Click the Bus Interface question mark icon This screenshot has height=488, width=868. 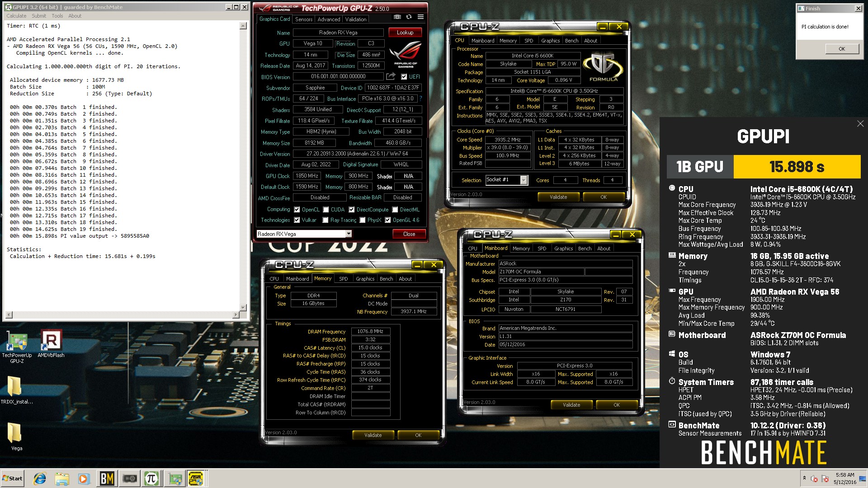click(x=420, y=99)
